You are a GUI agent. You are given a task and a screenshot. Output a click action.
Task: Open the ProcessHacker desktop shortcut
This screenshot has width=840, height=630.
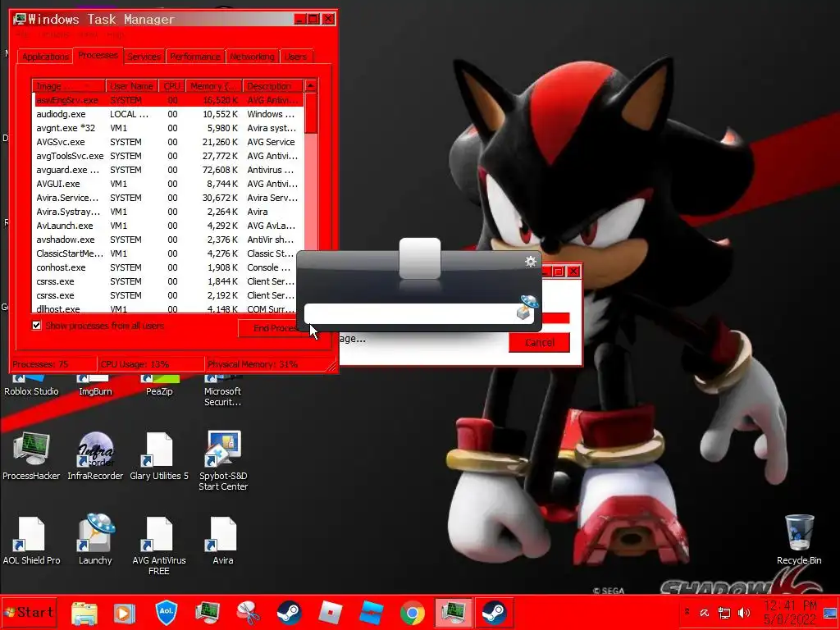click(x=31, y=455)
